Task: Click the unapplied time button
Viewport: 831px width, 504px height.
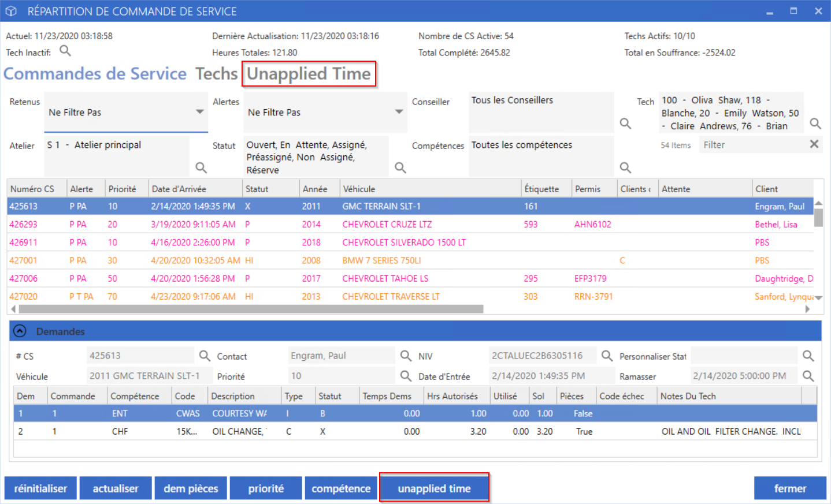Action: [434, 488]
